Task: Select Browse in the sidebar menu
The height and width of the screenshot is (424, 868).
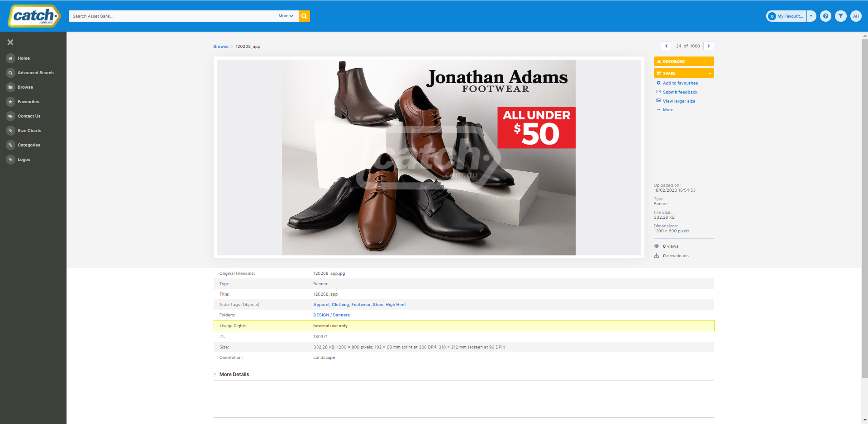Action: point(25,87)
